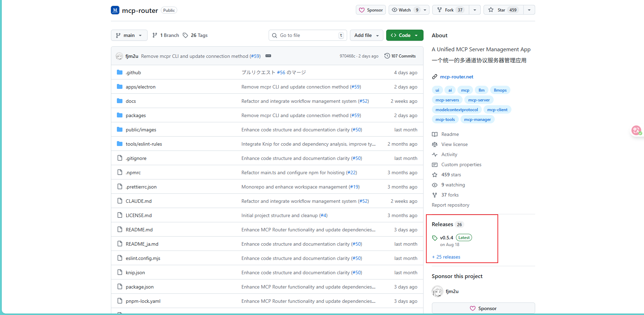The image size is (644, 315).
Task: Open the mcp-router.net website link
Action: tap(457, 77)
